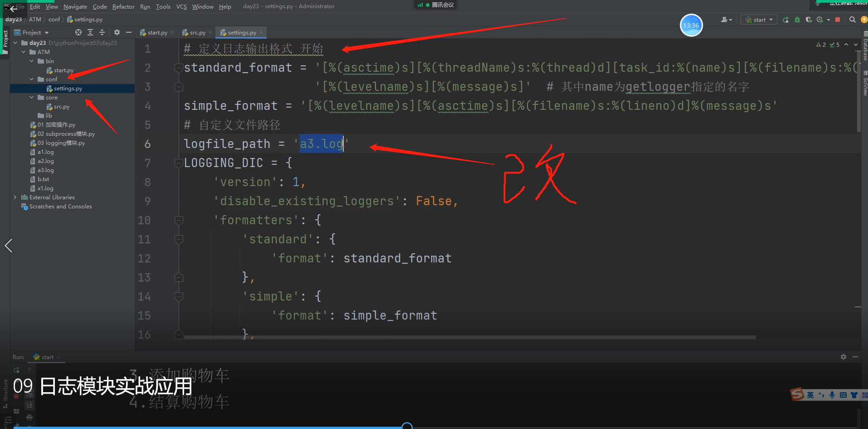This screenshot has height=429, width=868.
Task: Toggle soft-wrap icon in Run panel
Action: (29, 394)
